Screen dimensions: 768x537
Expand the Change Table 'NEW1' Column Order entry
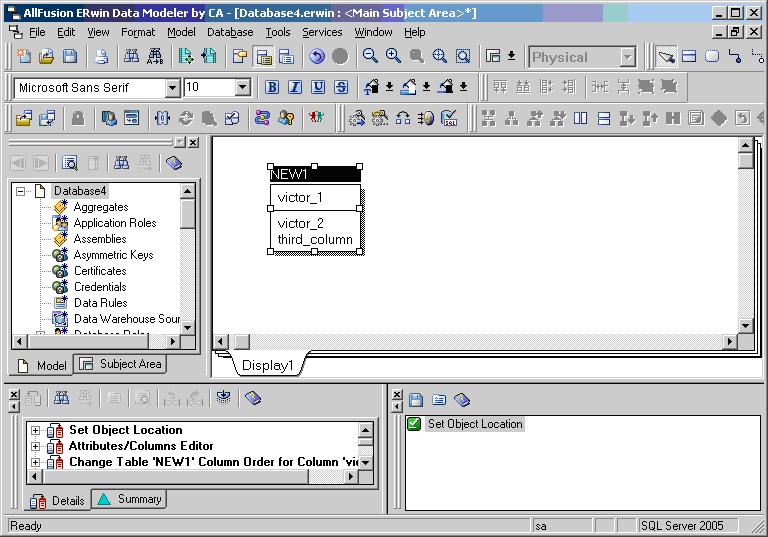(35, 462)
